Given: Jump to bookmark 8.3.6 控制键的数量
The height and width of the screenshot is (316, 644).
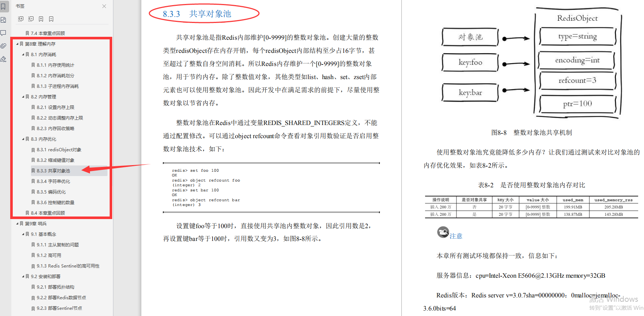Looking at the screenshot, I should pyautogui.click(x=55, y=202).
